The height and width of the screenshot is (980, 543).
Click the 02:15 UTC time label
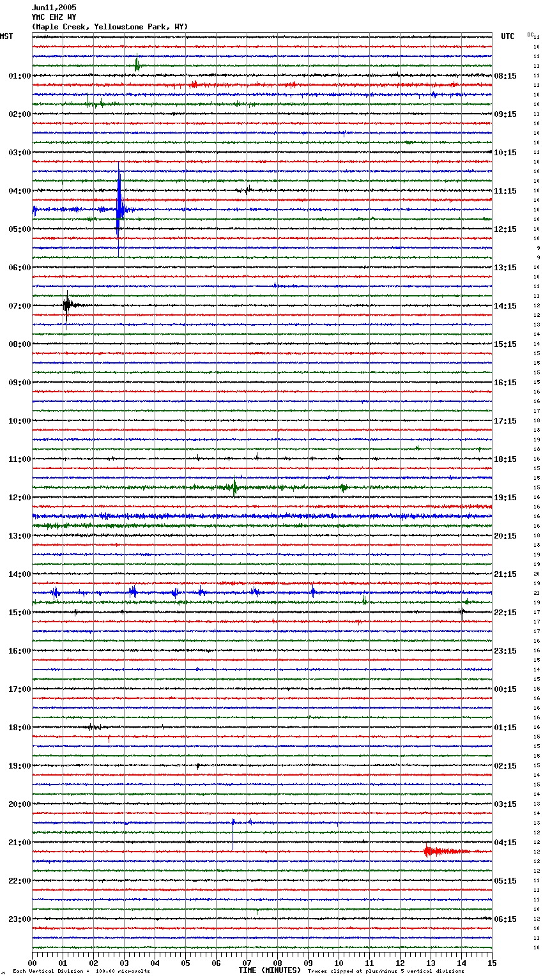pos(505,766)
